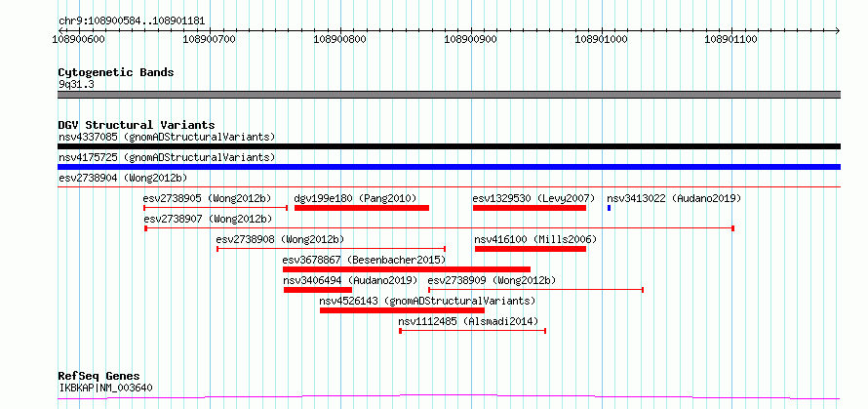Screen dimensions: 868x409
Task: Click ruler position 108900900
Action: point(471,39)
